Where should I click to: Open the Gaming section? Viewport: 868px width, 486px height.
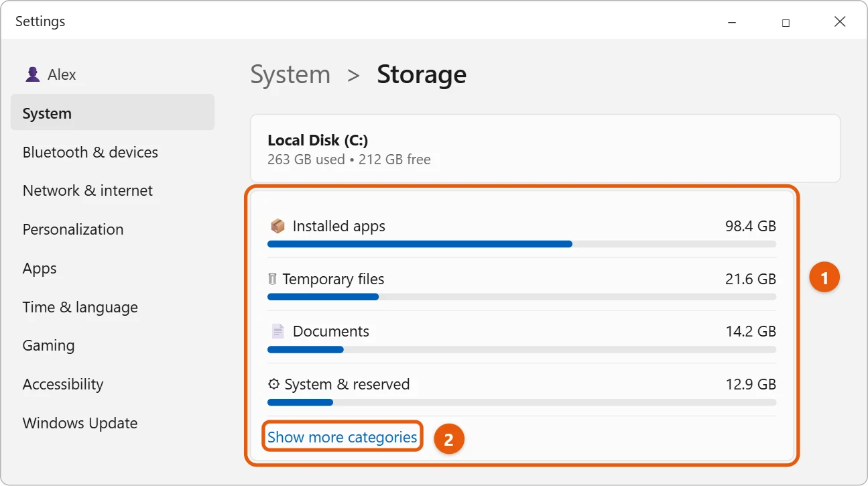point(48,345)
